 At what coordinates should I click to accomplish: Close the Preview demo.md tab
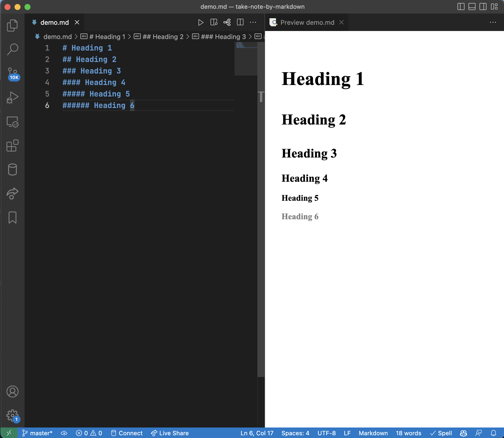(x=341, y=22)
